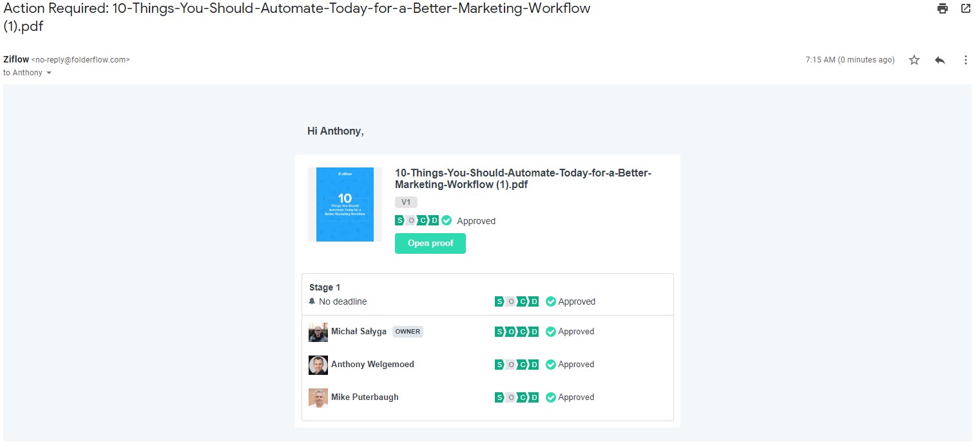Print this email using the printer icon
Screen dimensions: 980x447
point(943,8)
